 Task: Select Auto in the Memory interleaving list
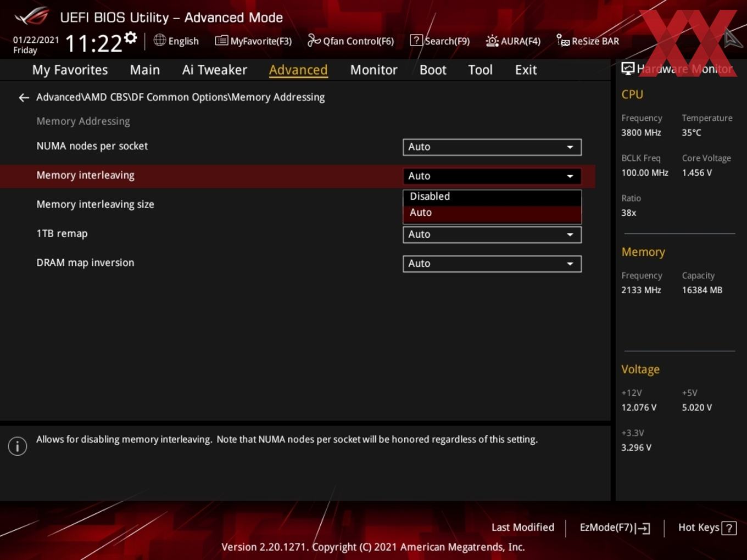coord(492,213)
